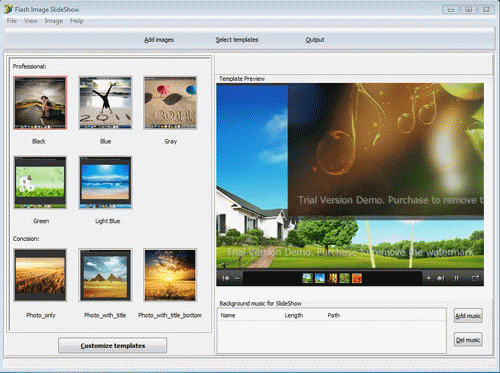Choose the Black professional template
The height and width of the screenshot is (373, 500).
pos(40,103)
